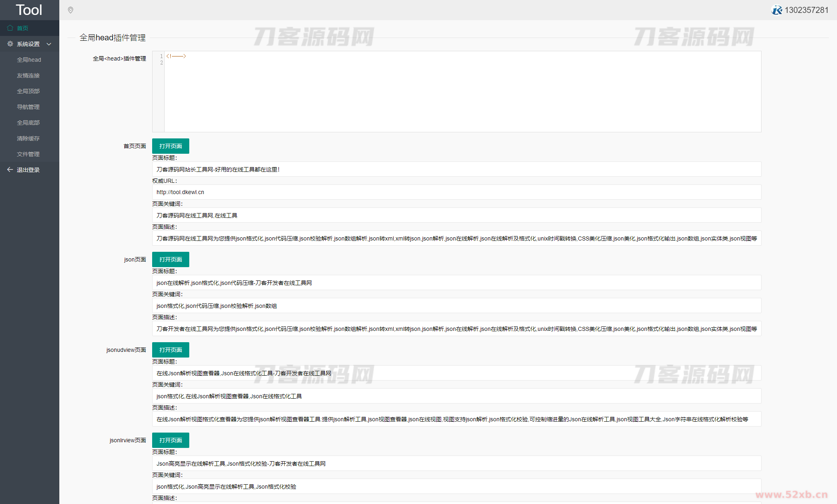Click the username 1302357281 dropdown
This screenshot has height=504, width=837.
click(806, 10)
